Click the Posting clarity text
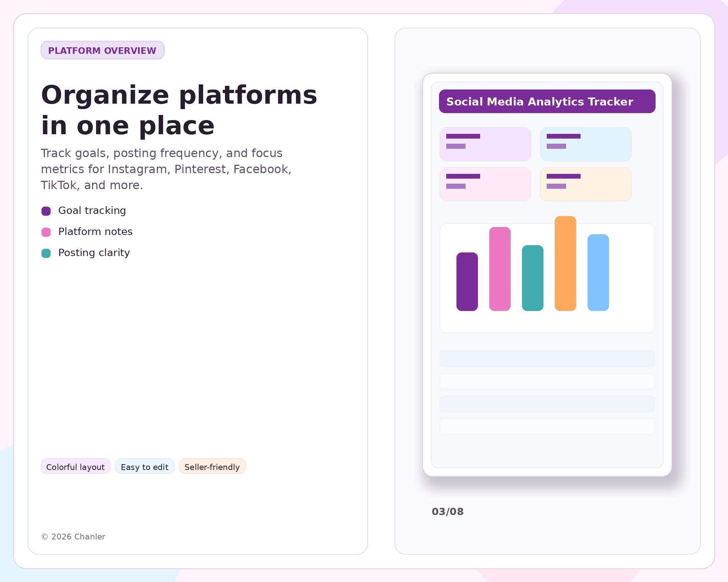The height and width of the screenshot is (582, 728). pyautogui.click(x=94, y=253)
